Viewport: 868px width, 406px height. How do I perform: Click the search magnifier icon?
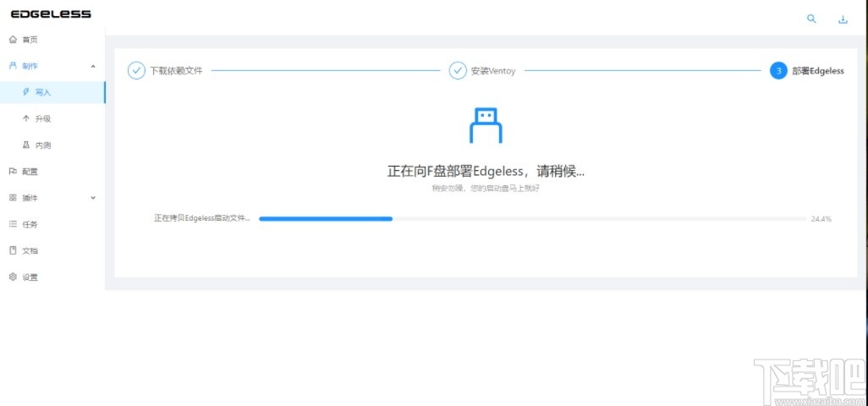click(811, 19)
